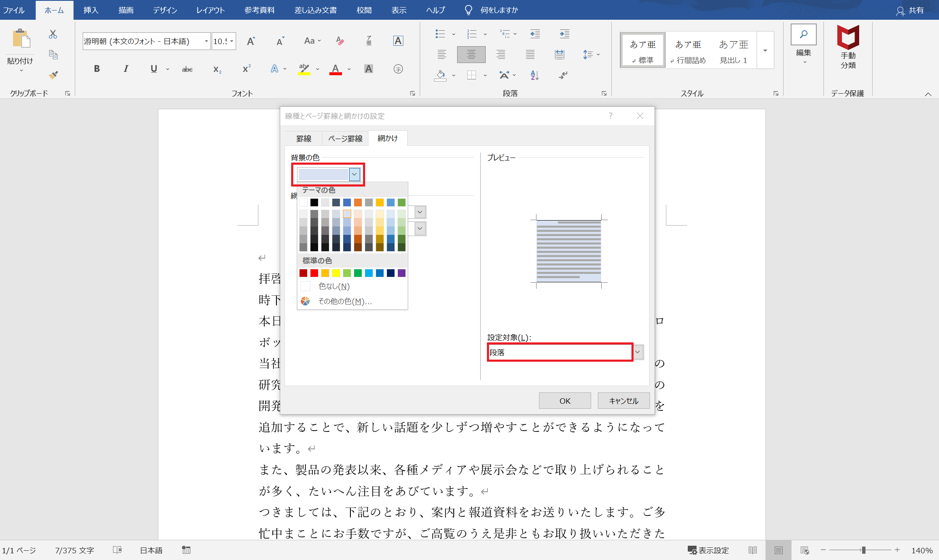Apply superscript formatting
This screenshot has width=939, height=560.
tap(247, 69)
